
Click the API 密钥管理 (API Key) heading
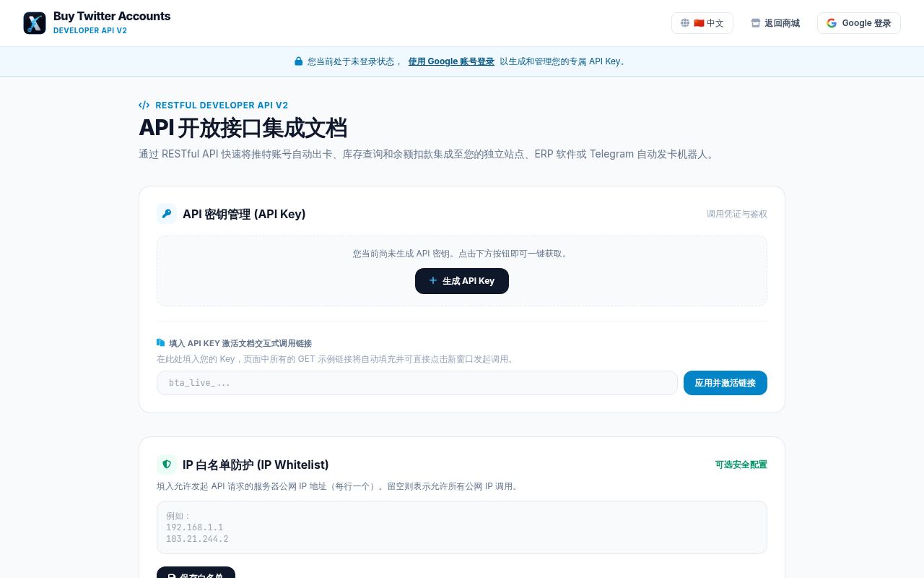pos(244,214)
